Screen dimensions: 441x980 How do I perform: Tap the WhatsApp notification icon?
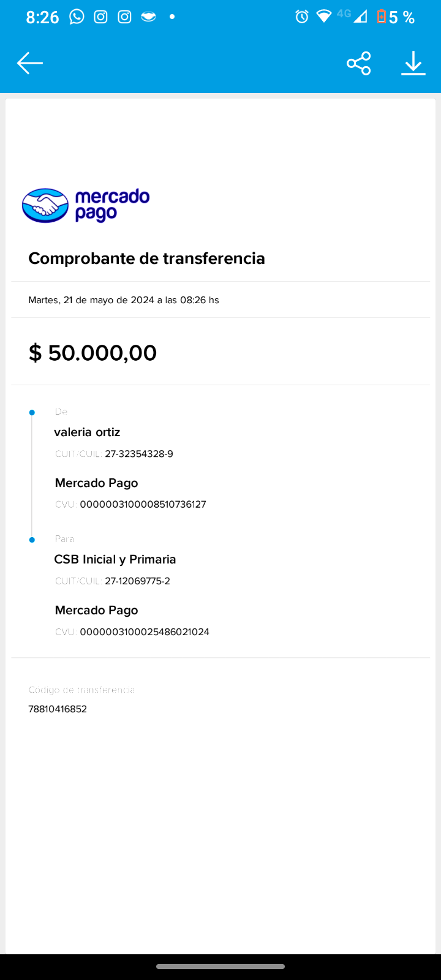tap(77, 17)
